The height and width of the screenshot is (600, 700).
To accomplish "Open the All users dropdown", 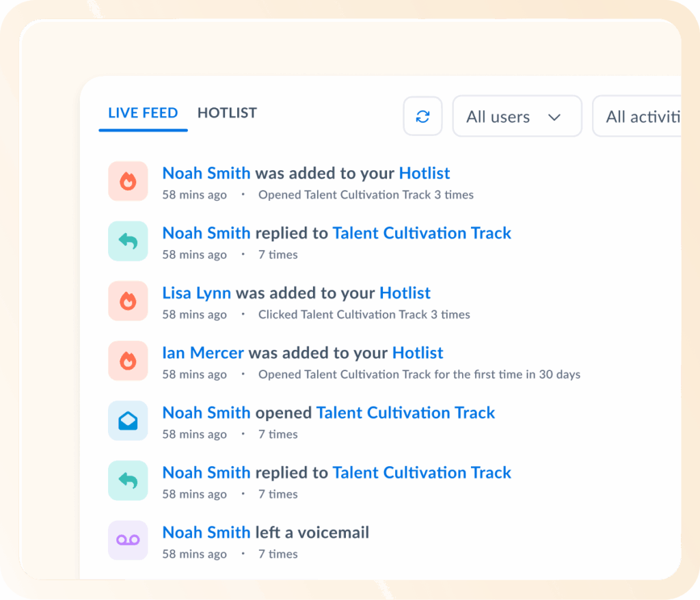I will coord(517,116).
